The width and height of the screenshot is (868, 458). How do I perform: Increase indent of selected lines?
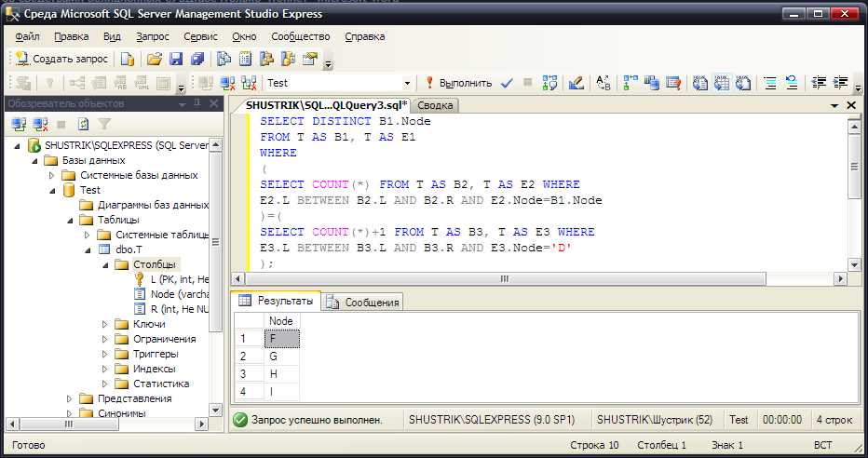840,83
